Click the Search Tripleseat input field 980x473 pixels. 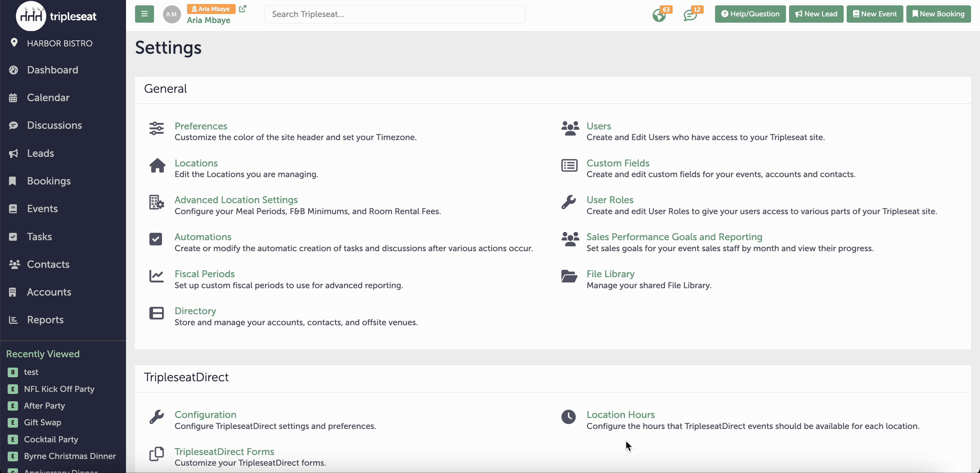tap(395, 14)
